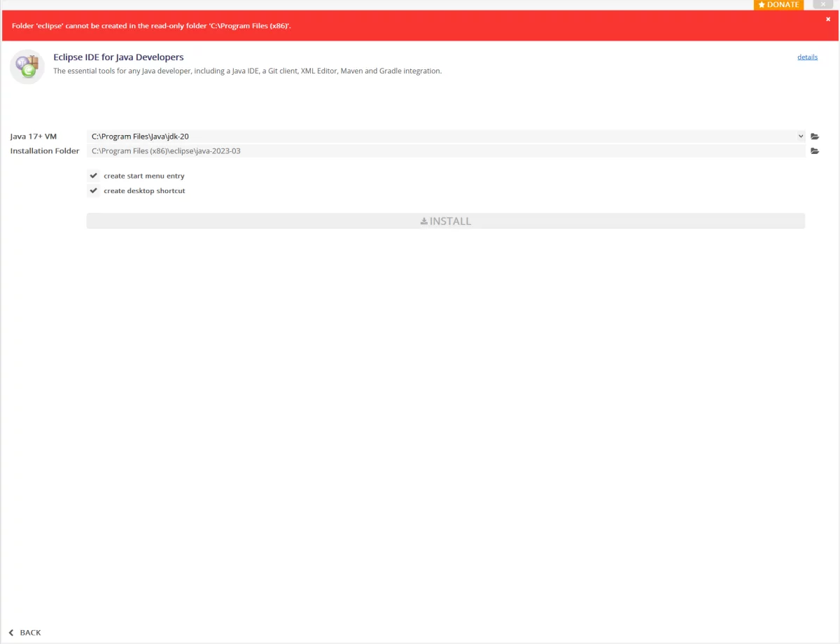Image resolution: width=840 pixels, height=644 pixels.
Task: Toggle the create start menu entry checkbox
Action: (94, 176)
